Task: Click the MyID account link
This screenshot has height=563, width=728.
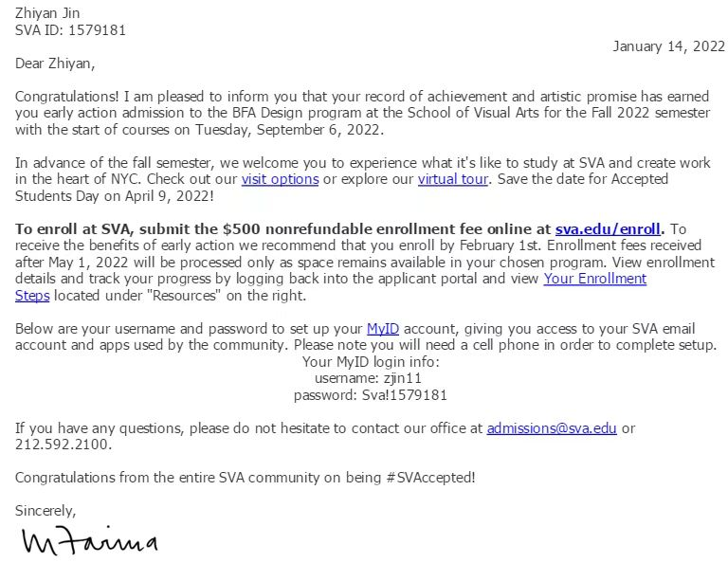Action: coord(383,329)
